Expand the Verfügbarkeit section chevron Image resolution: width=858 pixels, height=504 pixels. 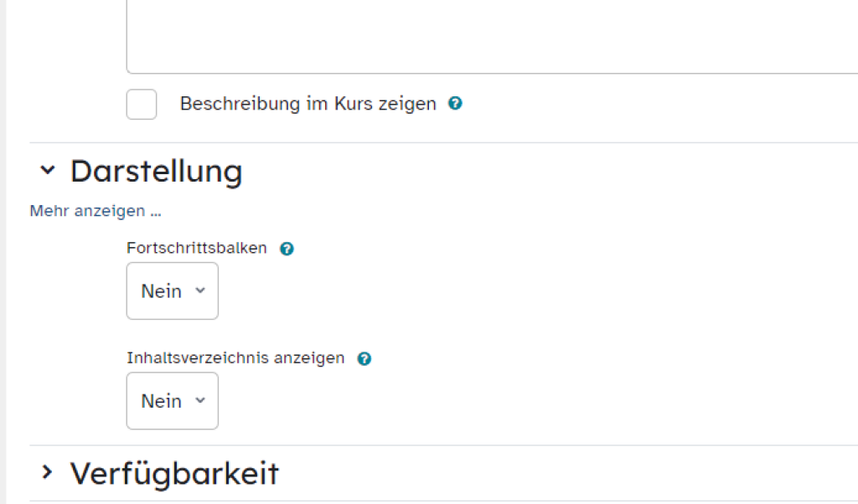[x=48, y=473]
